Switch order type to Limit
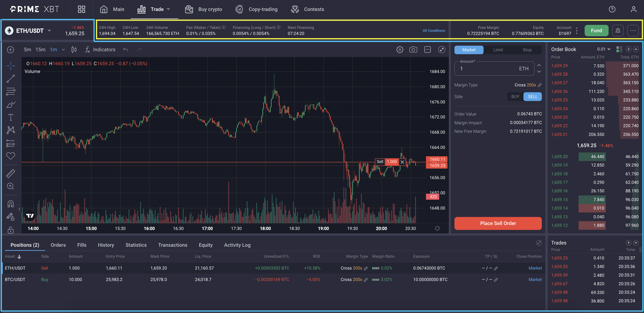This screenshot has width=644, height=313. point(498,50)
